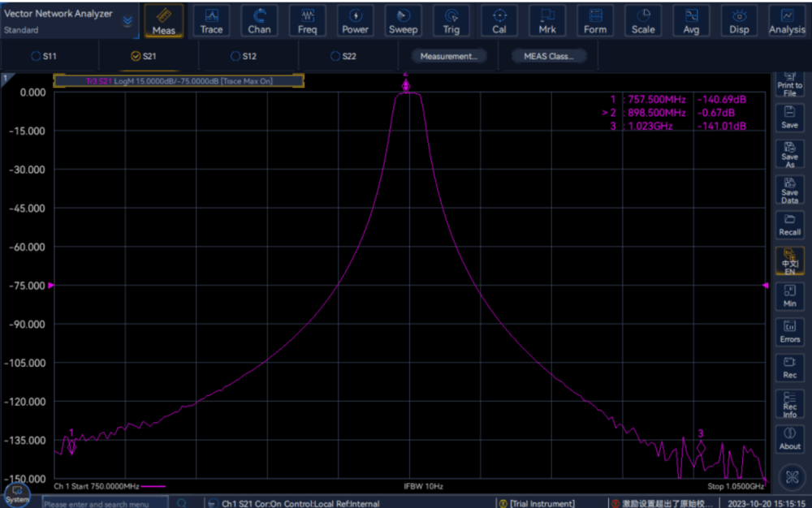Viewport: 812px width, 508px height.
Task: Expand the Standard mode dropdown chevron
Action: point(127,21)
